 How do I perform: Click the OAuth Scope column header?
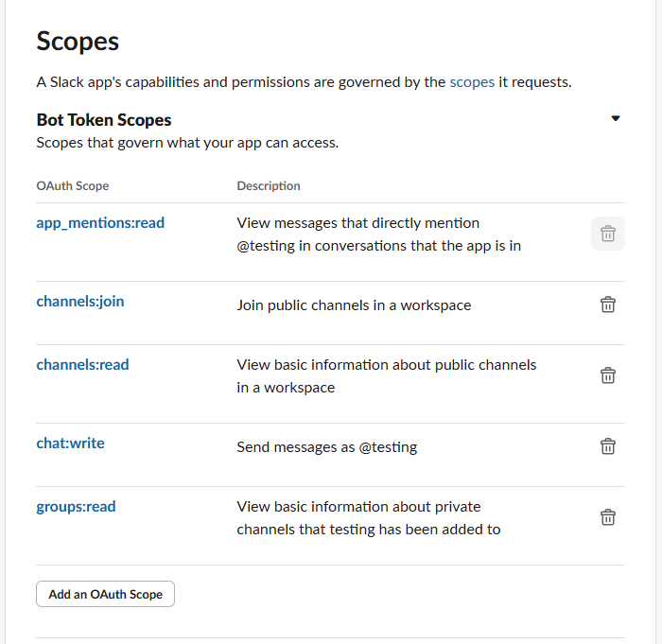click(73, 186)
